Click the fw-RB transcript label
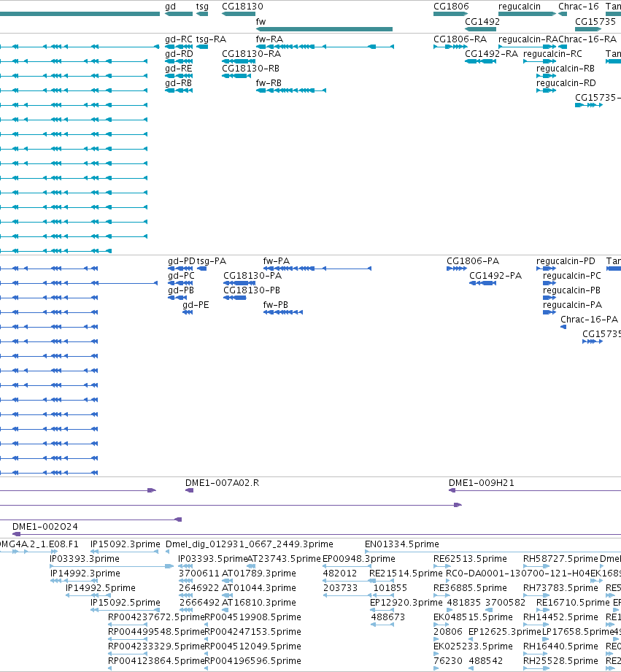The image size is (621, 672). (269, 83)
